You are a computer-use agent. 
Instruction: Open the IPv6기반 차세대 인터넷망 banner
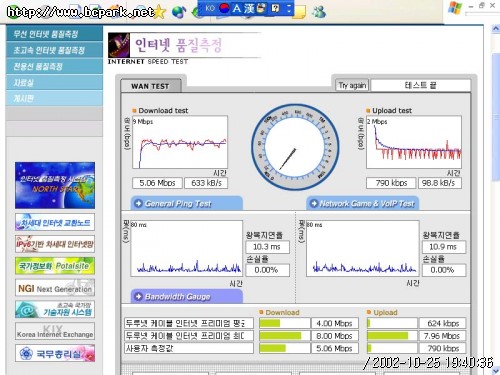55,244
